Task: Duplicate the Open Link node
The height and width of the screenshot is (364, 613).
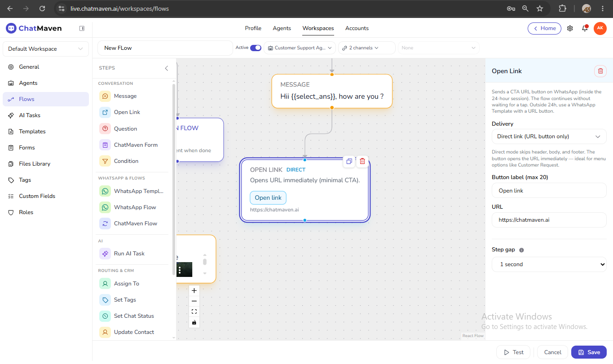Action: point(349,162)
